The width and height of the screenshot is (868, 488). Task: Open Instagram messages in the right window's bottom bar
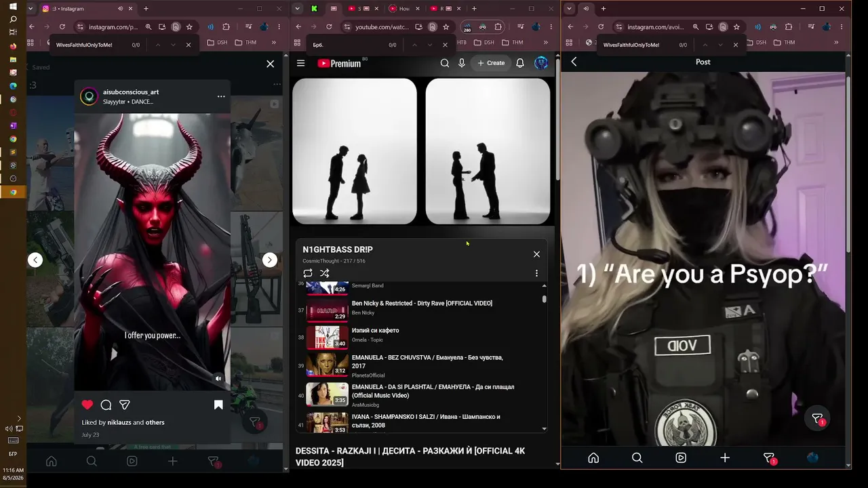click(x=769, y=458)
